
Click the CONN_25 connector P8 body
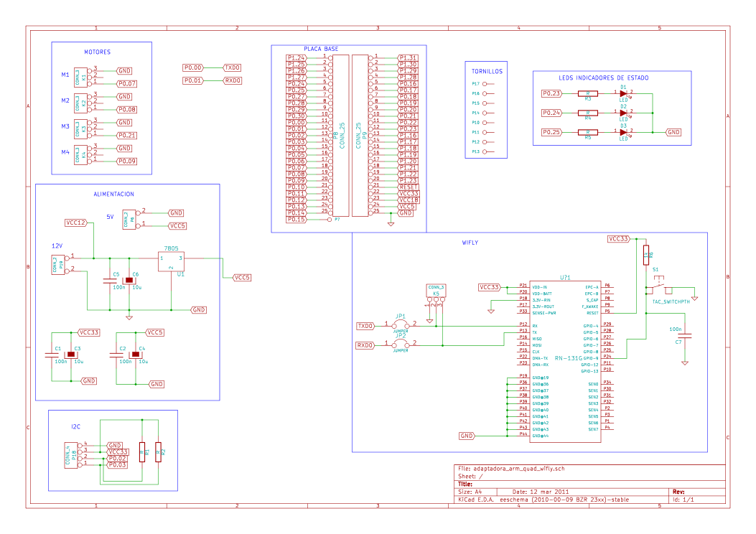[x=340, y=135]
